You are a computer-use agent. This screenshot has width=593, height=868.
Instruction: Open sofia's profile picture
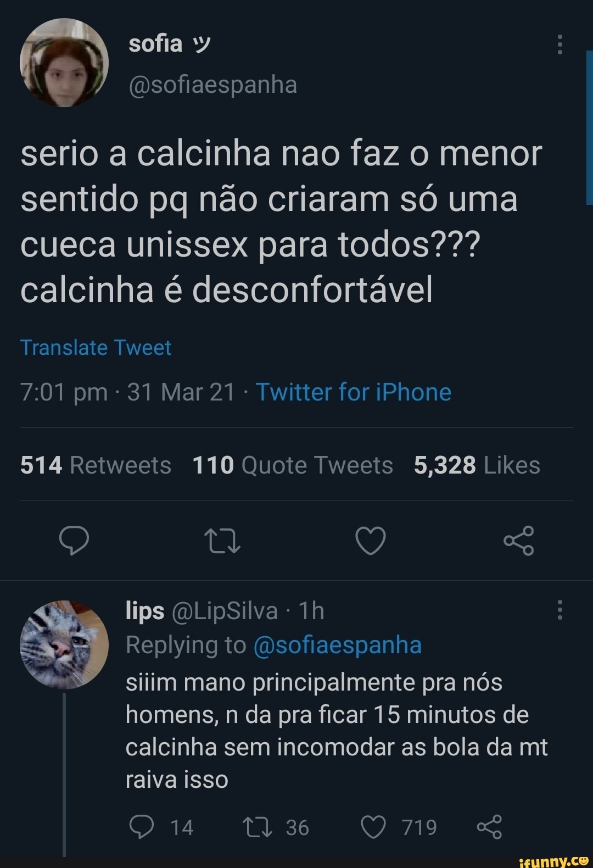click(64, 63)
